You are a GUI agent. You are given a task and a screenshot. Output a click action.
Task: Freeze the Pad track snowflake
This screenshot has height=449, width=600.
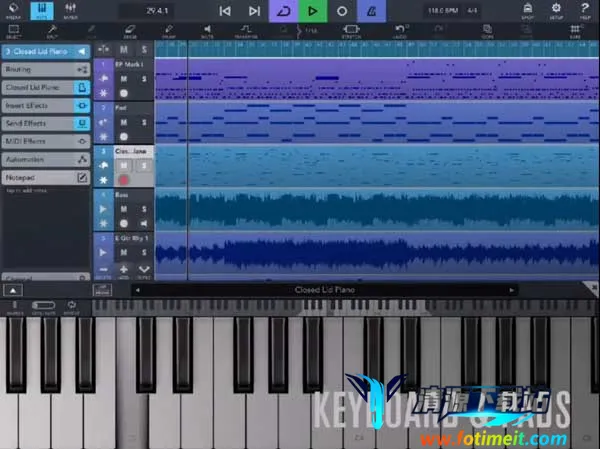click(x=103, y=136)
